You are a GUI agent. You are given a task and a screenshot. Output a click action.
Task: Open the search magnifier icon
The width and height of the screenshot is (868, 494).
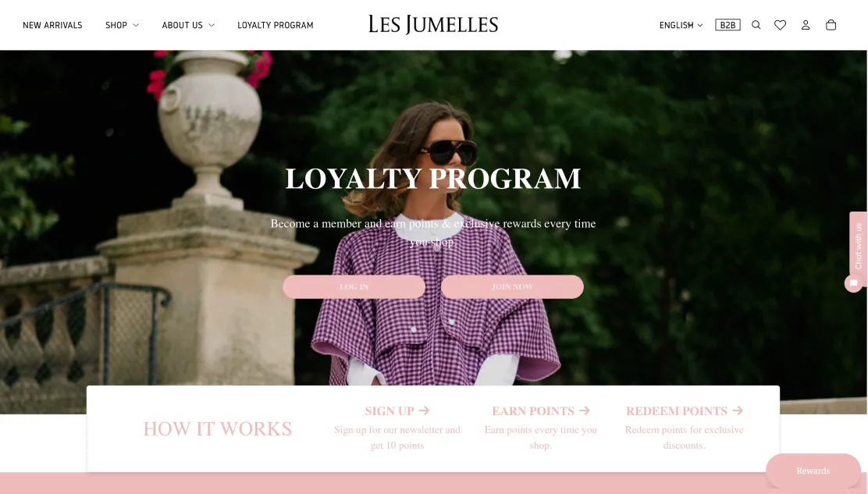click(x=756, y=25)
